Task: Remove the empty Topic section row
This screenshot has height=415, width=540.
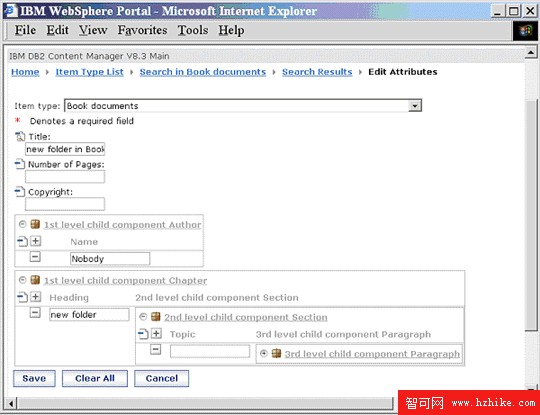Action: click(156, 350)
